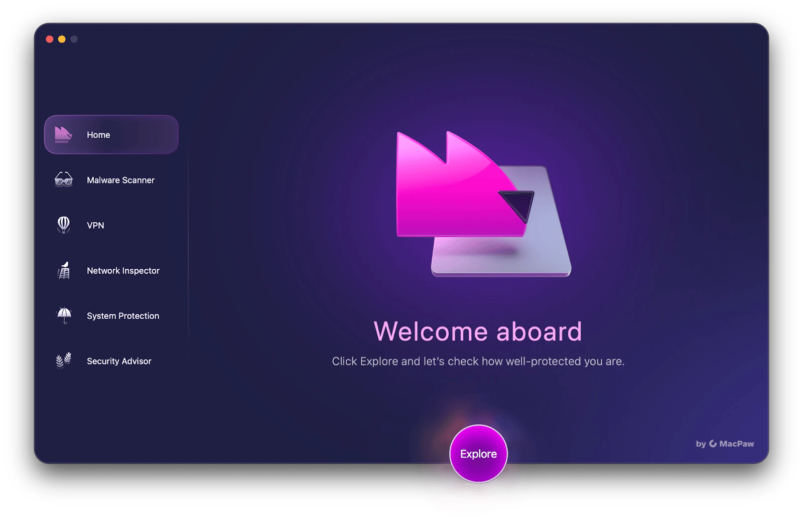Image resolution: width=803 pixels, height=532 pixels.
Task: Click the VPN hot air balloon icon
Action: coord(63,225)
